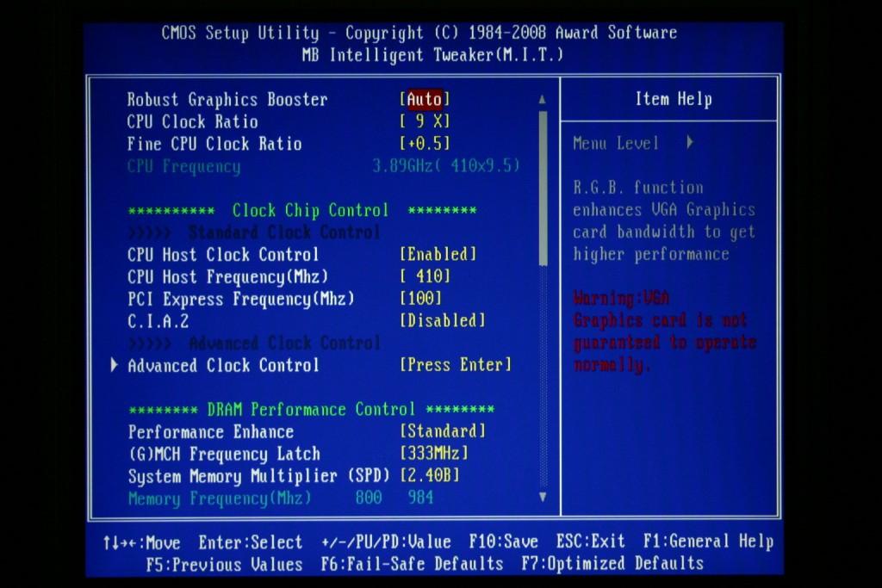Image resolution: width=882 pixels, height=588 pixels.
Task: Click the Memory Frequency 984 value
Action: click(x=420, y=498)
